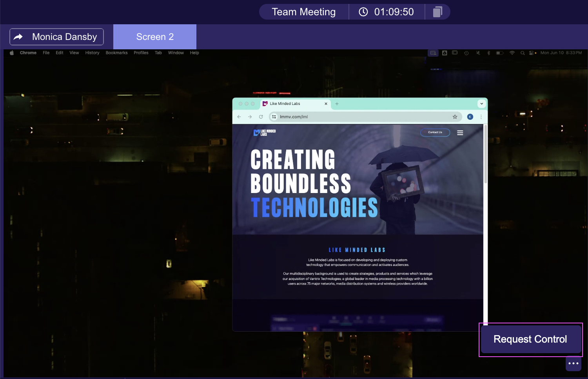Click the 01:09:50 meeting duration text
The height and width of the screenshot is (379, 588).
[394, 12]
